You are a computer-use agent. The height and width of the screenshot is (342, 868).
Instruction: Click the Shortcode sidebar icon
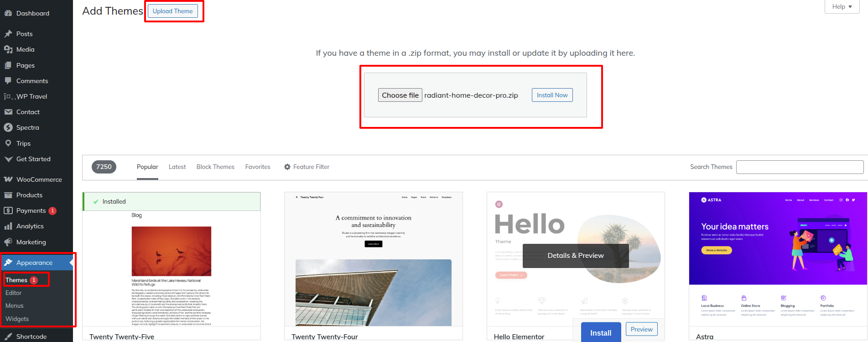point(8,337)
